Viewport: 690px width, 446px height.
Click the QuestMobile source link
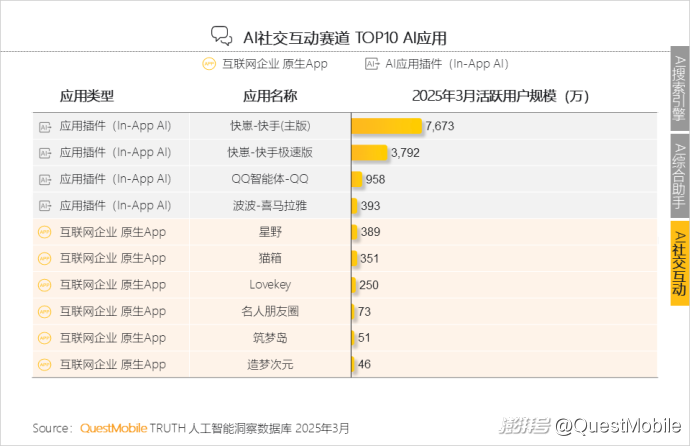coord(114,428)
